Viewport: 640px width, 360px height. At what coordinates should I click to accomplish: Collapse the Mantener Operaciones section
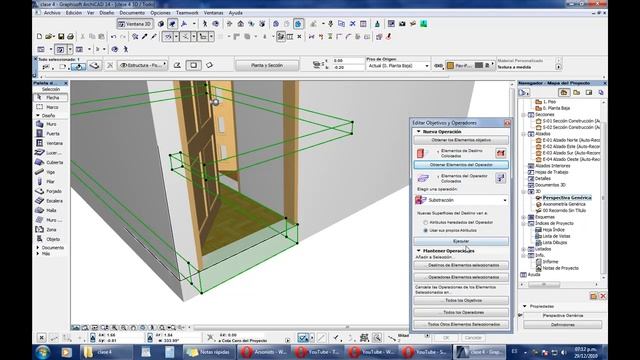pyautogui.click(x=418, y=251)
